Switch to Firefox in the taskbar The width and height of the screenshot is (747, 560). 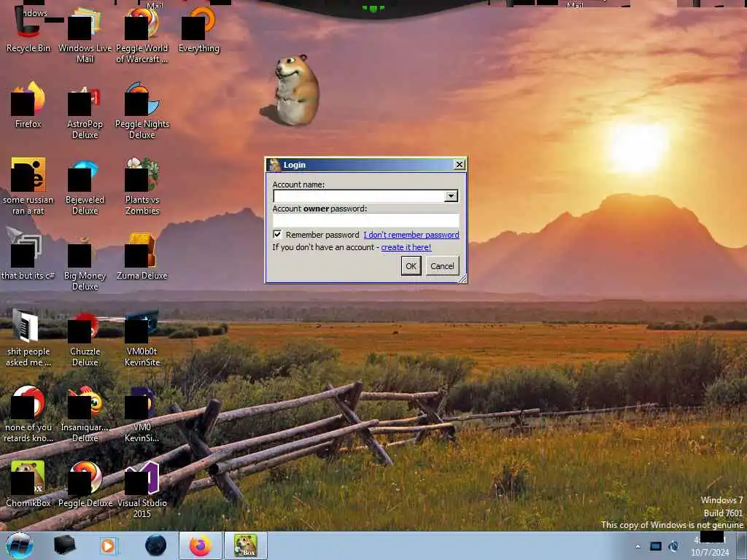pyautogui.click(x=201, y=545)
